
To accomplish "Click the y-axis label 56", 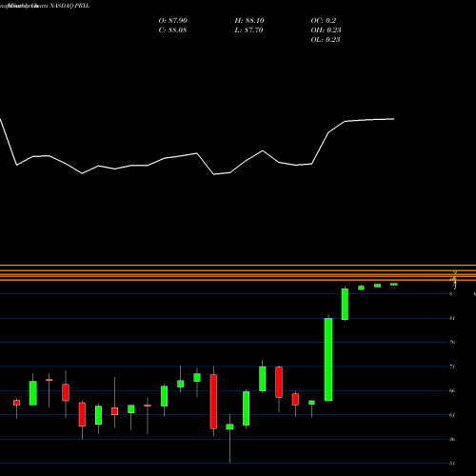I will [x=452, y=439].
